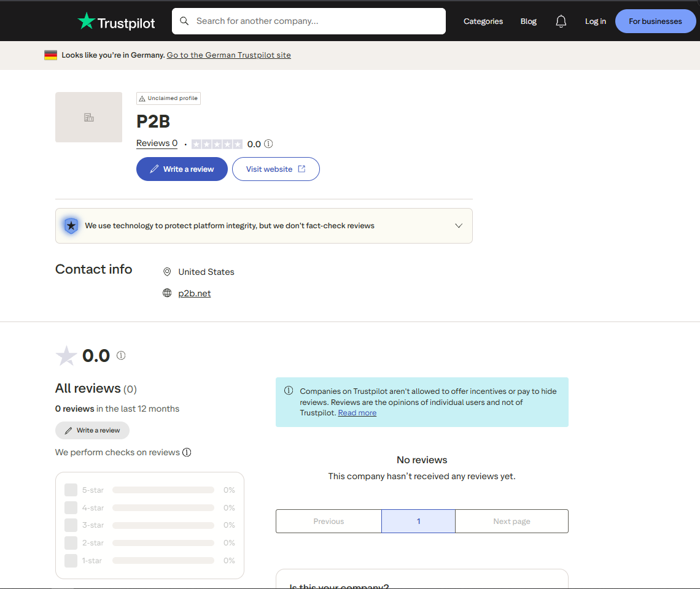700x589 pixels.
Task: Toggle the 5-star filter checkbox
Action: click(x=71, y=490)
